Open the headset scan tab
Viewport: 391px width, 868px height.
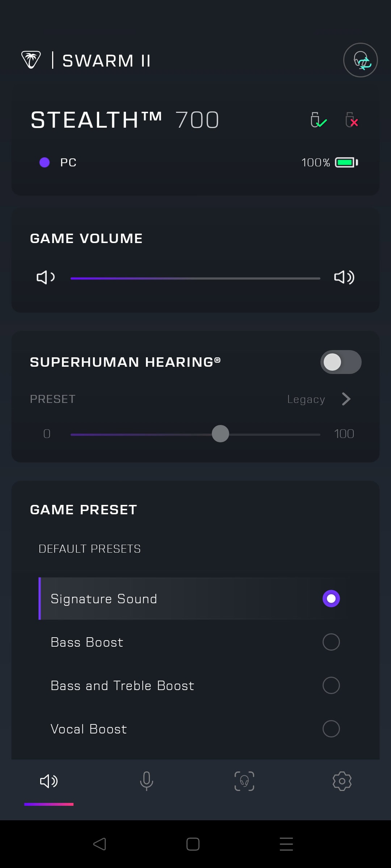[244, 781]
